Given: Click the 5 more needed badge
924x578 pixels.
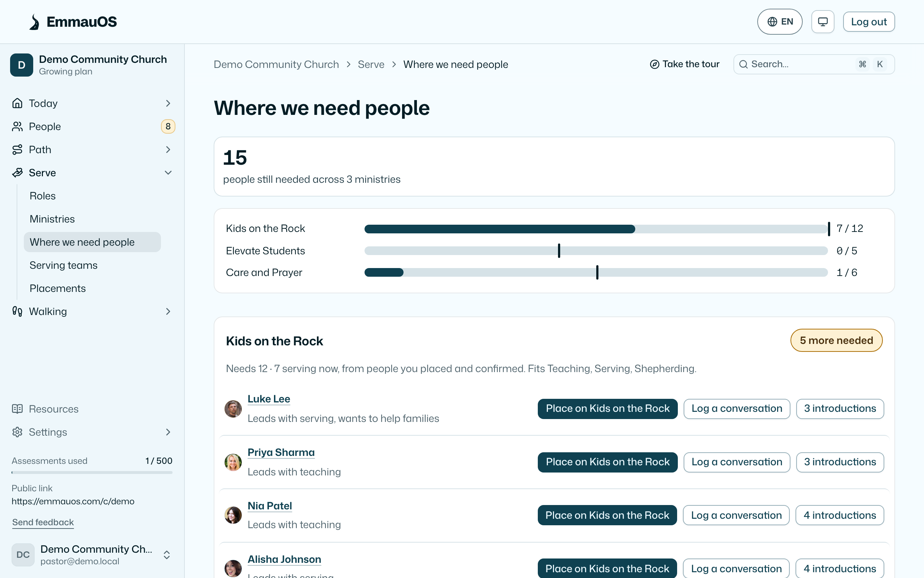Looking at the screenshot, I should coord(836,340).
